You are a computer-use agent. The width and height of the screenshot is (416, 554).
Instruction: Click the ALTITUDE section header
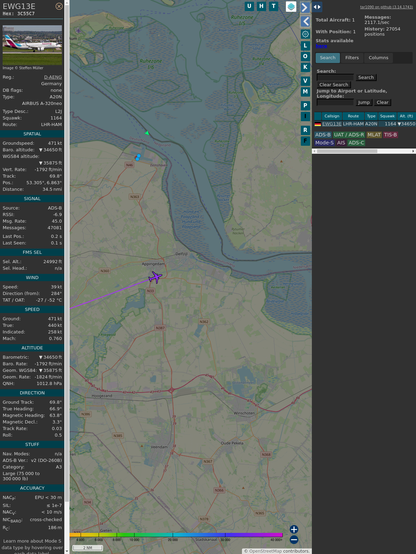click(x=32, y=348)
